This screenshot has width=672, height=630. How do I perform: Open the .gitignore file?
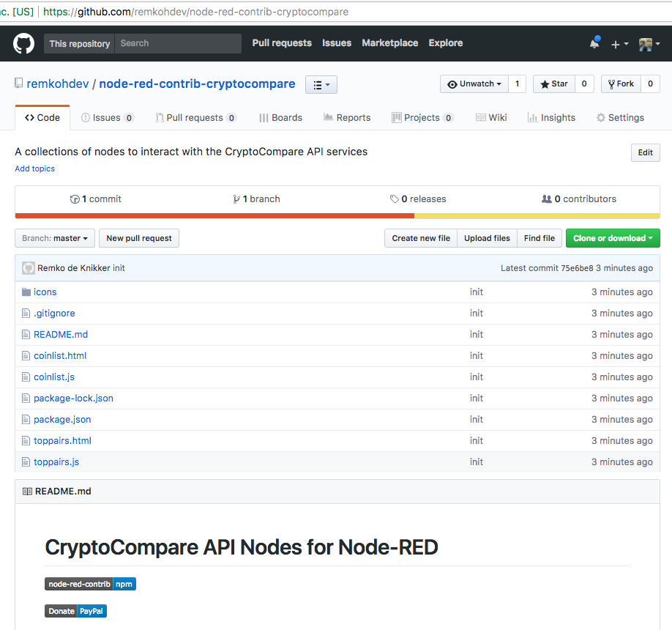pyautogui.click(x=54, y=314)
